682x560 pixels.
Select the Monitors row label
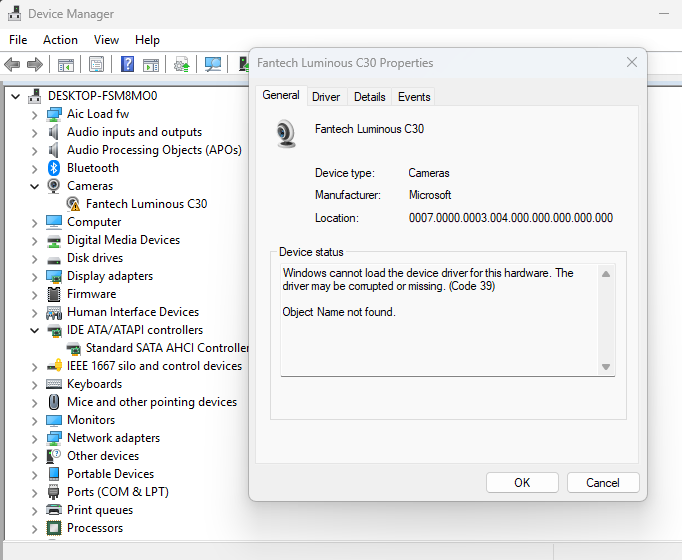tap(91, 420)
